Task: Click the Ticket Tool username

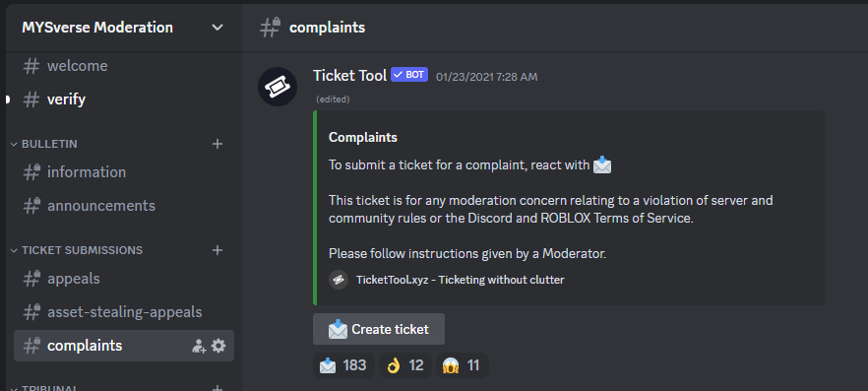Action: tap(350, 75)
